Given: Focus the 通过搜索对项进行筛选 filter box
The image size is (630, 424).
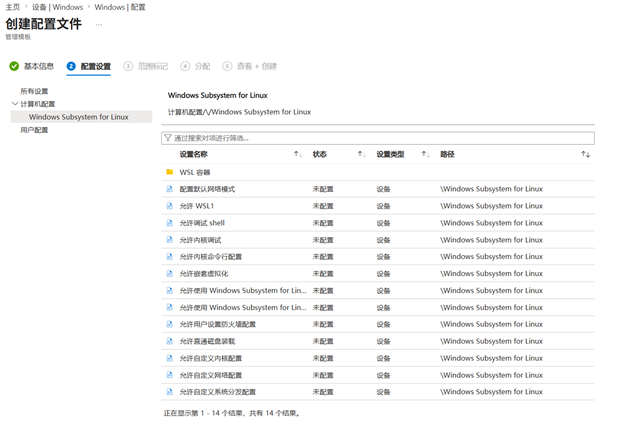Looking at the screenshot, I should click(378, 138).
